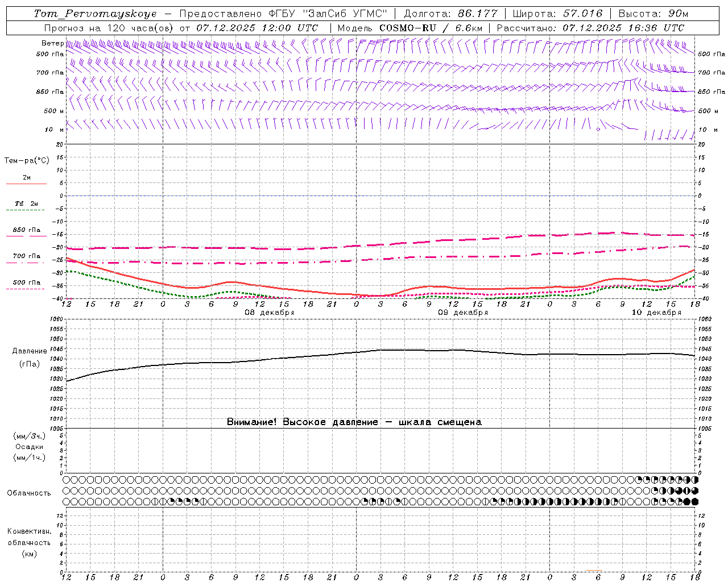Click the 500 гПа temperature legend entry

tap(27, 282)
